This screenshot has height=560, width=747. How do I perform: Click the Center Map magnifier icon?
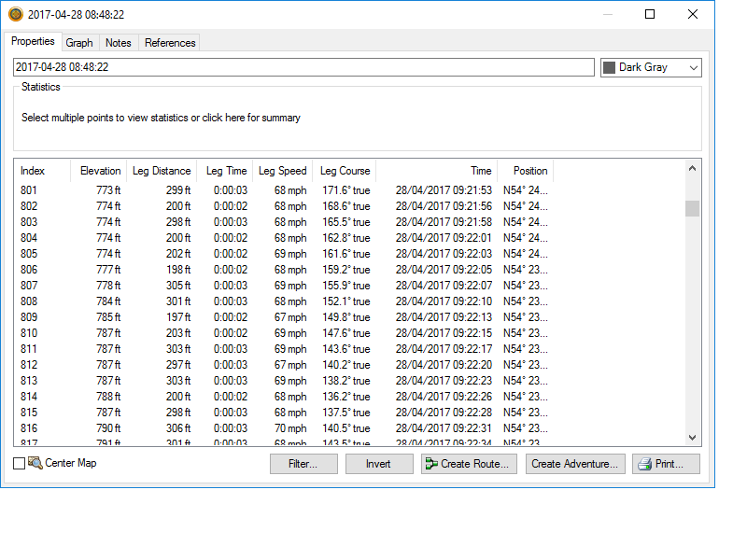(35, 463)
